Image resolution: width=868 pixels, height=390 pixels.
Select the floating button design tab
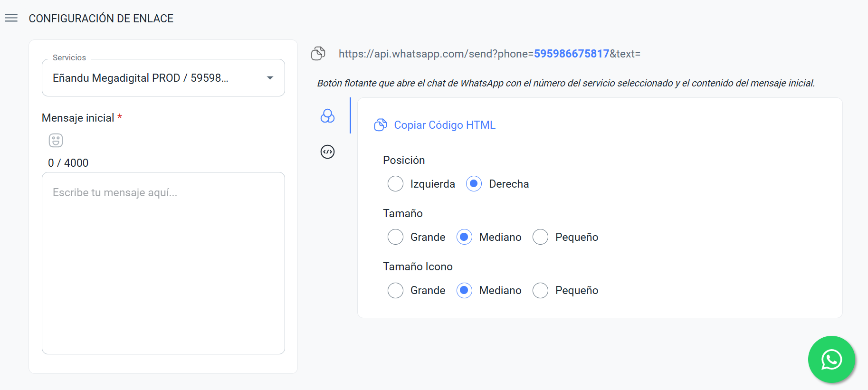point(327,116)
